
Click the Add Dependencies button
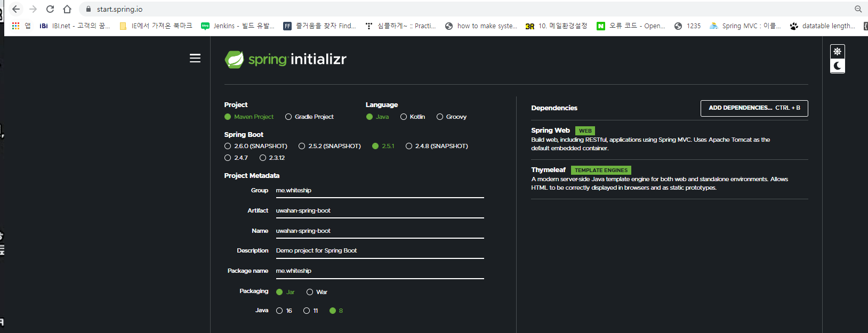tap(754, 108)
